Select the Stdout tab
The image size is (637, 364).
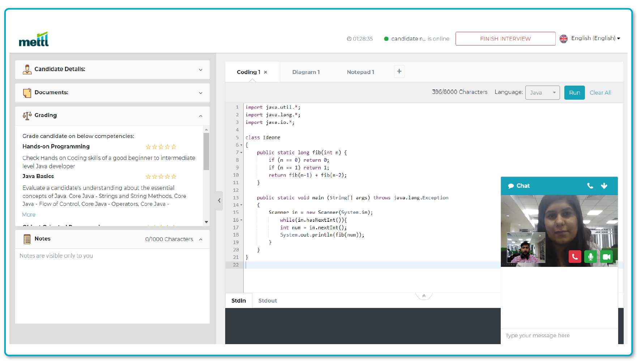[x=268, y=301]
